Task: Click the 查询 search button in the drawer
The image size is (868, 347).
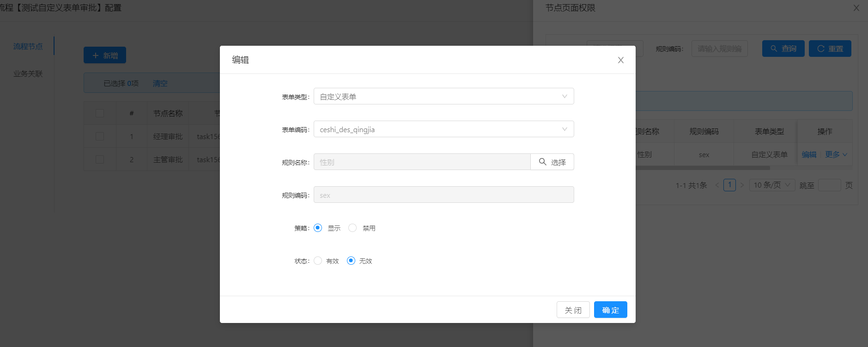Action: (x=783, y=49)
